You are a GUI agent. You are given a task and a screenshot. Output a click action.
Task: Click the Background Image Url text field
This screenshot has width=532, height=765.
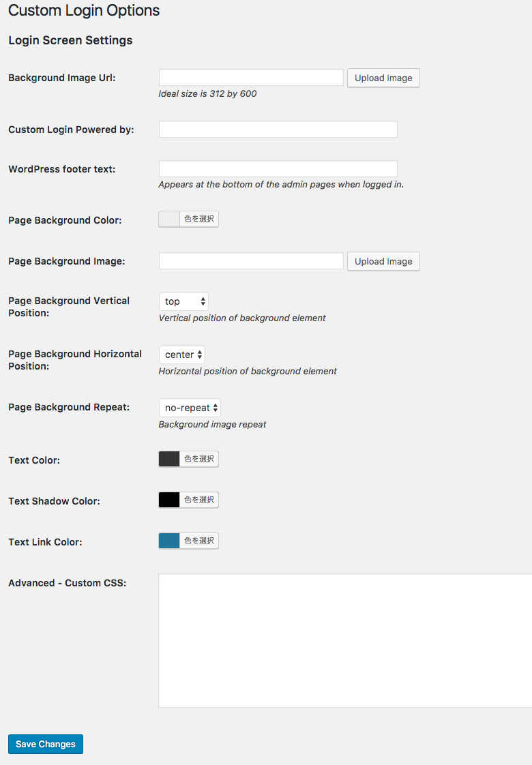(x=251, y=78)
